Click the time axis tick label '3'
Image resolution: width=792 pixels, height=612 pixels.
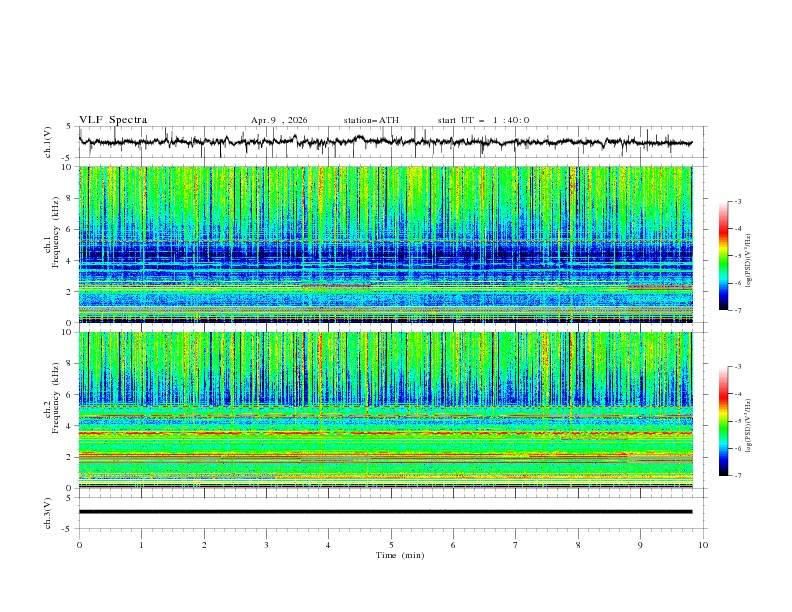pos(266,545)
